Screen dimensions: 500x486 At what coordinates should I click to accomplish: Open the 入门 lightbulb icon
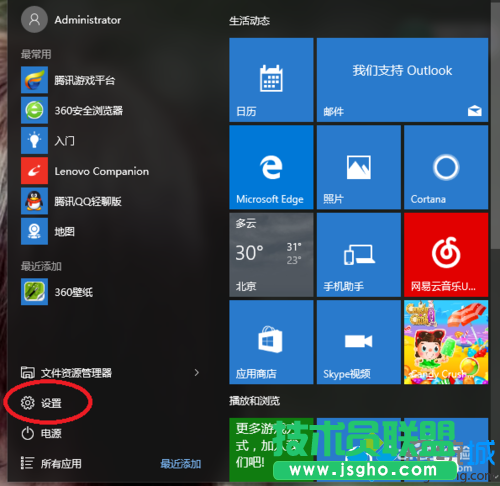[34, 140]
